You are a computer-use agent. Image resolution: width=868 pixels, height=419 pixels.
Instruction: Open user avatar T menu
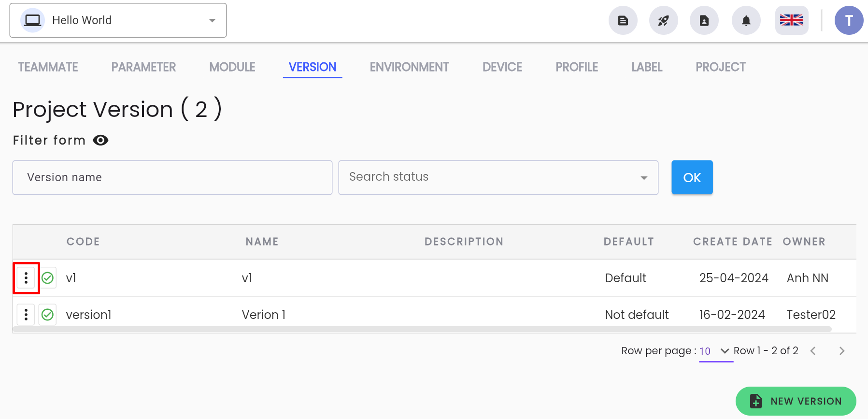point(849,20)
